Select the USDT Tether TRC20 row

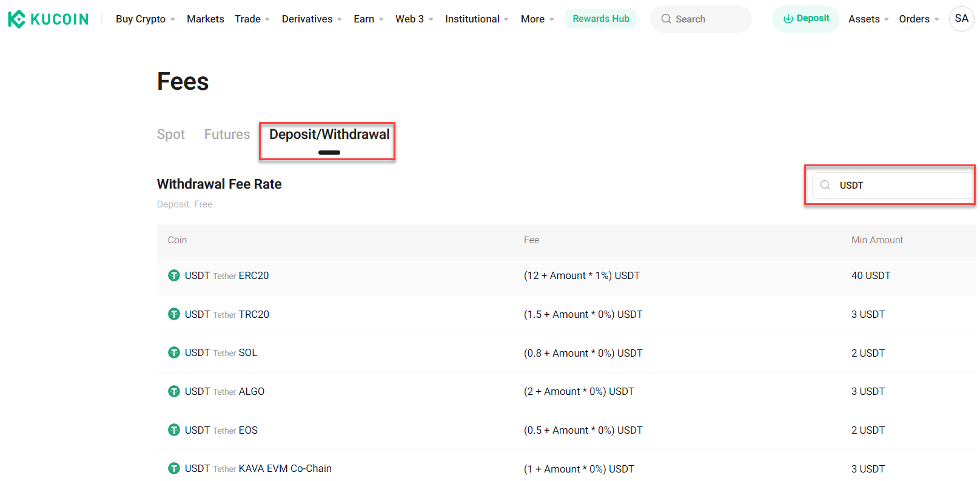click(x=566, y=314)
